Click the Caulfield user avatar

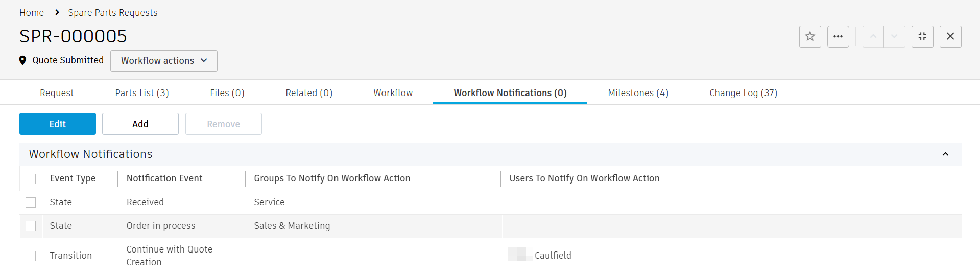click(518, 255)
